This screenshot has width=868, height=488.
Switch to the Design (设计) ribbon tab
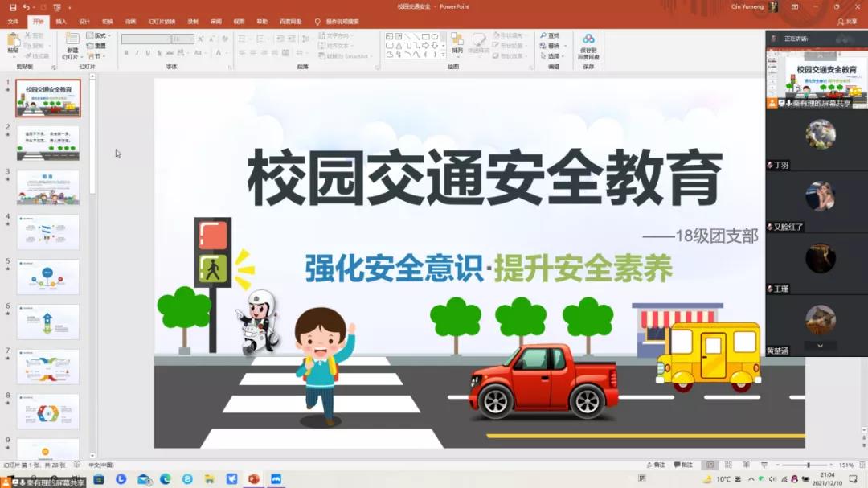pos(84,22)
